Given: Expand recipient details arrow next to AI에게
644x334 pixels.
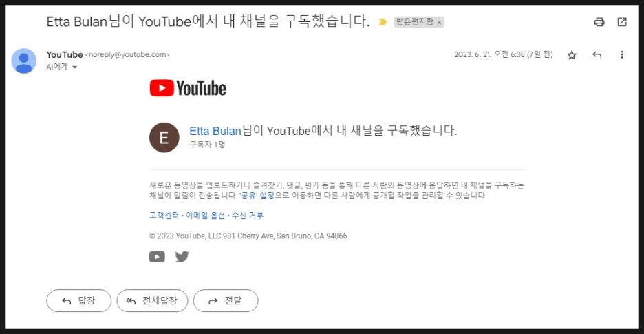Looking at the screenshot, I should (x=74, y=67).
